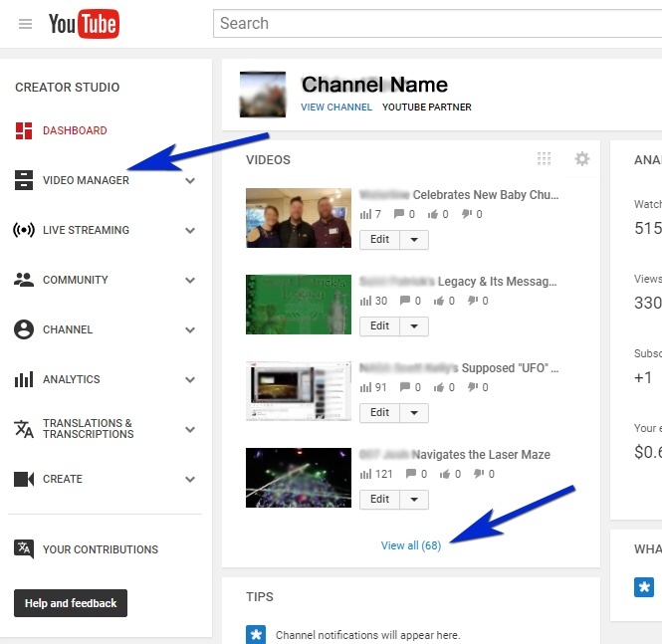Click the TIPS section heading
The height and width of the screenshot is (644, 662).
pyautogui.click(x=260, y=597)
